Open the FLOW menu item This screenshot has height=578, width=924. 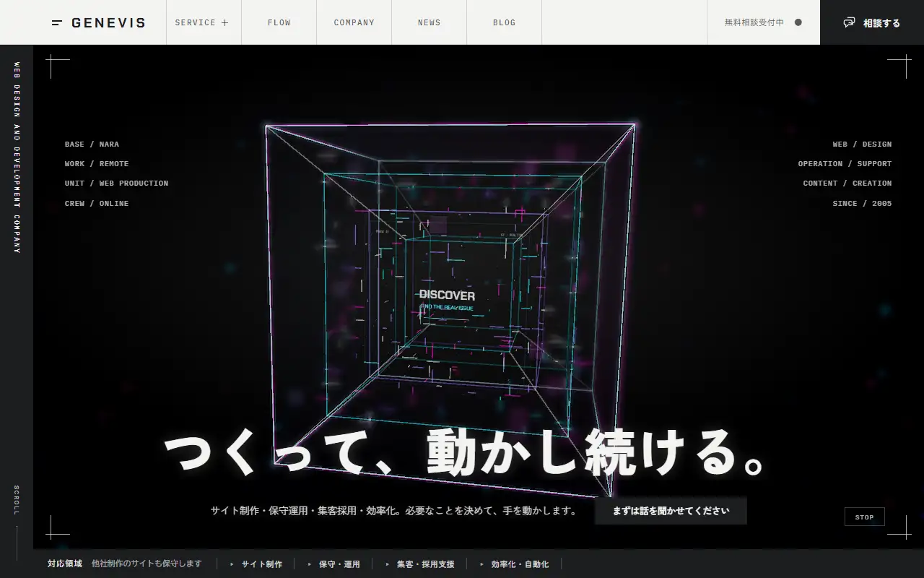pos(279,22)
